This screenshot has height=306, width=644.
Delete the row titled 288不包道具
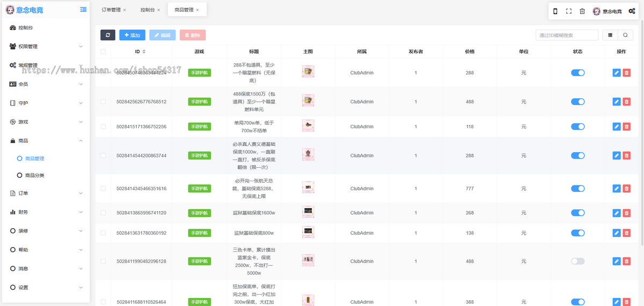click(627, 72)
